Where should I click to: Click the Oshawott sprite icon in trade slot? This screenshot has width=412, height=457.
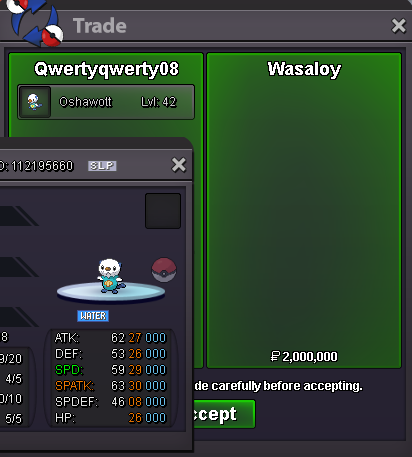(x=35, y=102)
